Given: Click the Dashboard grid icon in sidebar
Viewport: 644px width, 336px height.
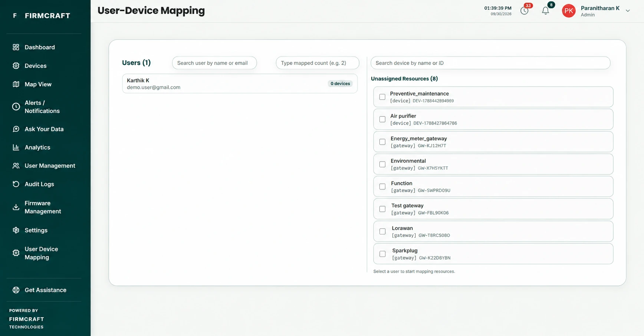Looking at the screenshot, I should [16, 47].
